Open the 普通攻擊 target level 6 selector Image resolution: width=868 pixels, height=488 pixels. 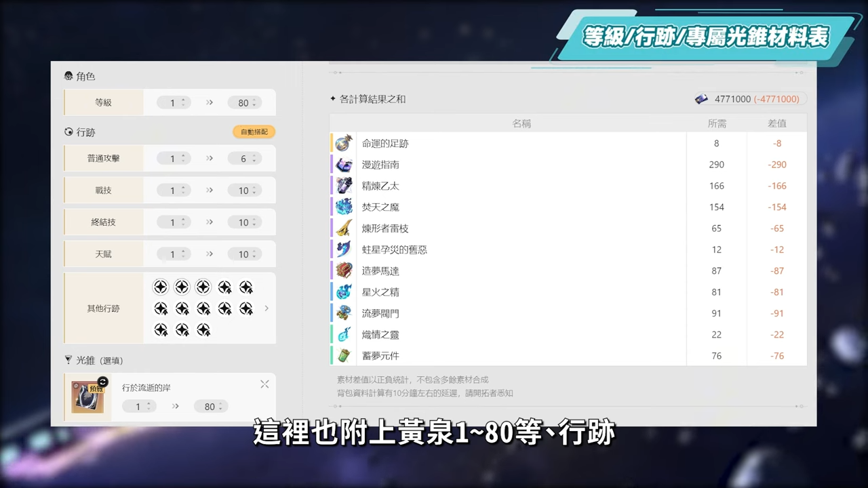pos(247,159)
